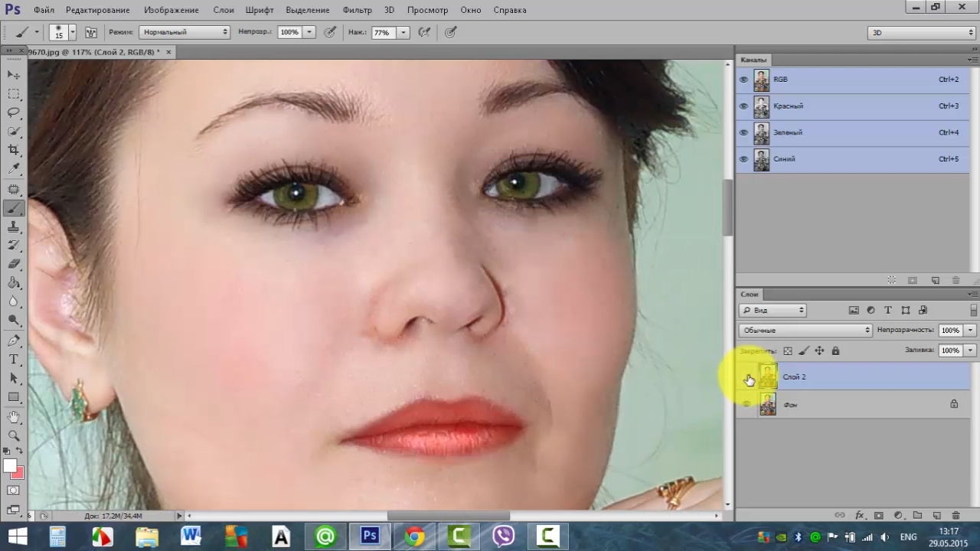
Task: Select the Rectangular Marquee tool
Action: pos(14,94)
